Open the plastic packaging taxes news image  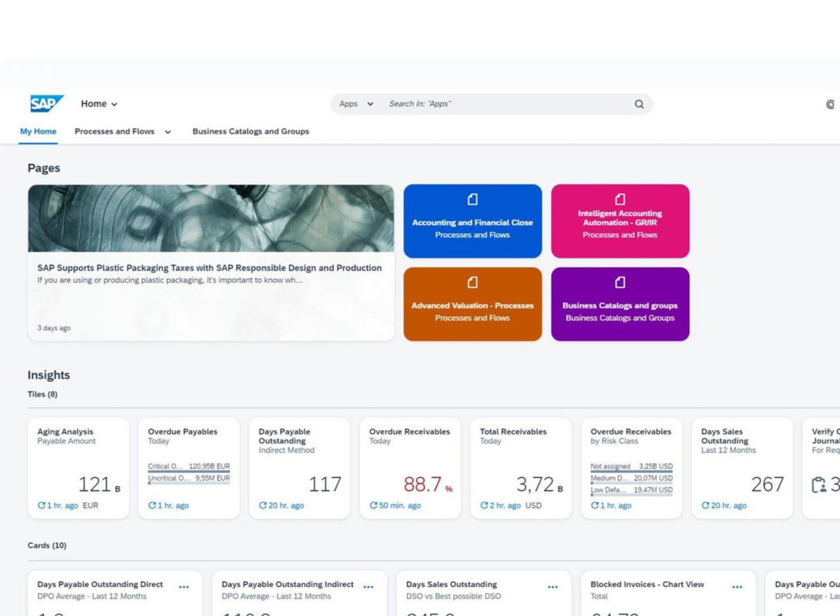211,218
